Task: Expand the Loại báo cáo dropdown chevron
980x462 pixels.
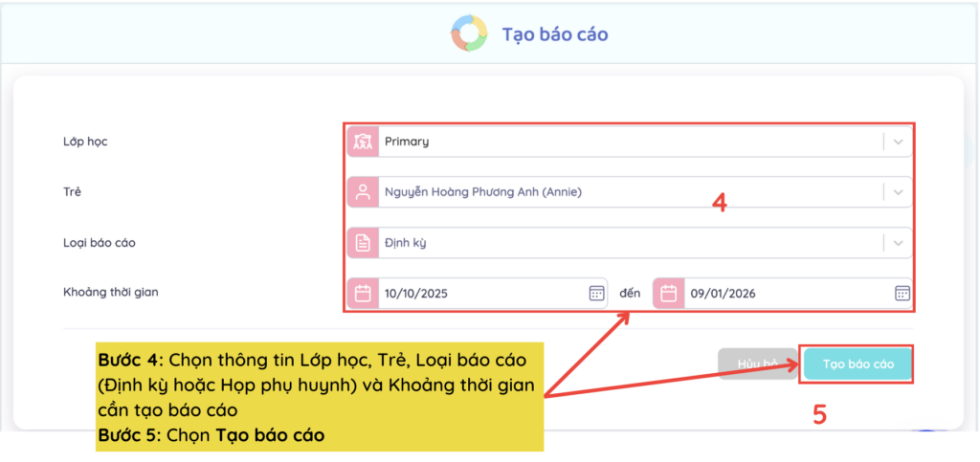Action: (x=898, y=243)
